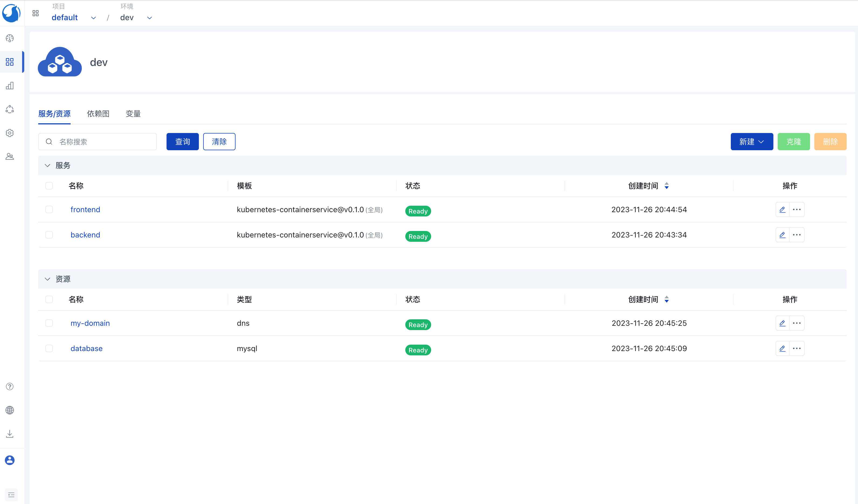Click the 删除 delete button
The height and width of the screenshot is (504, 858).
(x=831, y=141)
